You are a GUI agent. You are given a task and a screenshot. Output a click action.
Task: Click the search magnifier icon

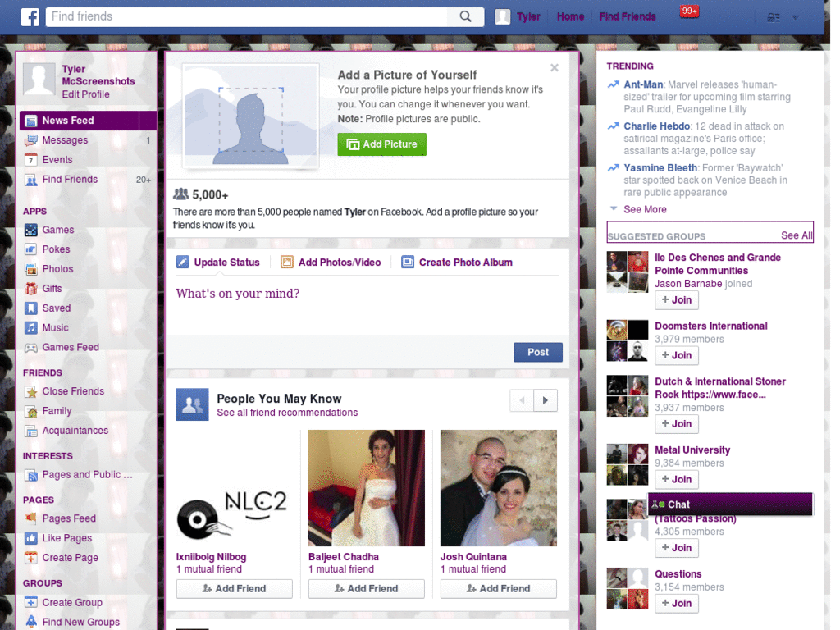pos(466,16)
